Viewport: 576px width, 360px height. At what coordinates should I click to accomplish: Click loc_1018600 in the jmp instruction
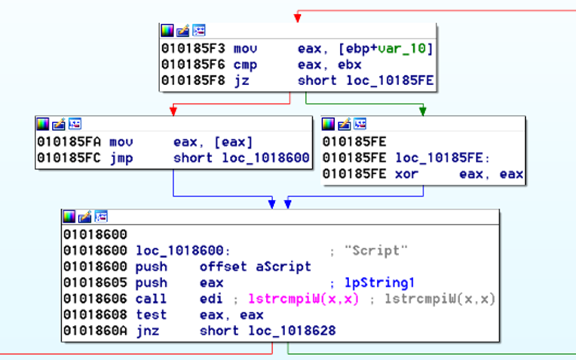pos(266,158)
